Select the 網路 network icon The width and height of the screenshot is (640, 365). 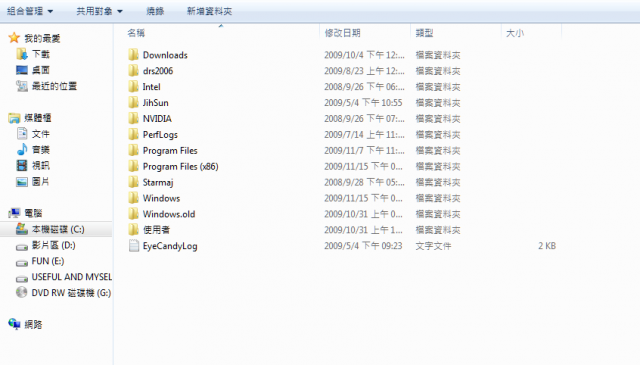click(14, 324)
